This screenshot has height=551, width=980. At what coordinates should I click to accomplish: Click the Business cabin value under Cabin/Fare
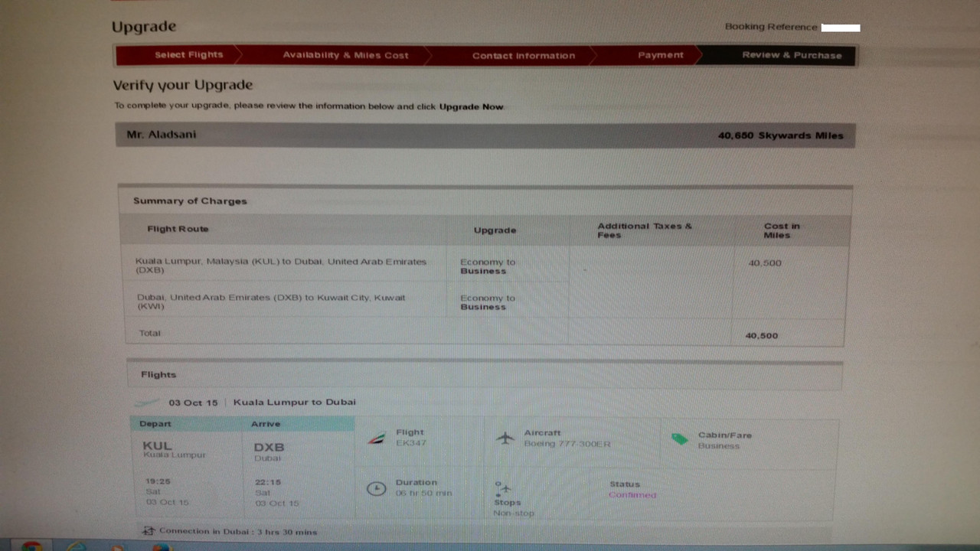click(x=718, y=445)
